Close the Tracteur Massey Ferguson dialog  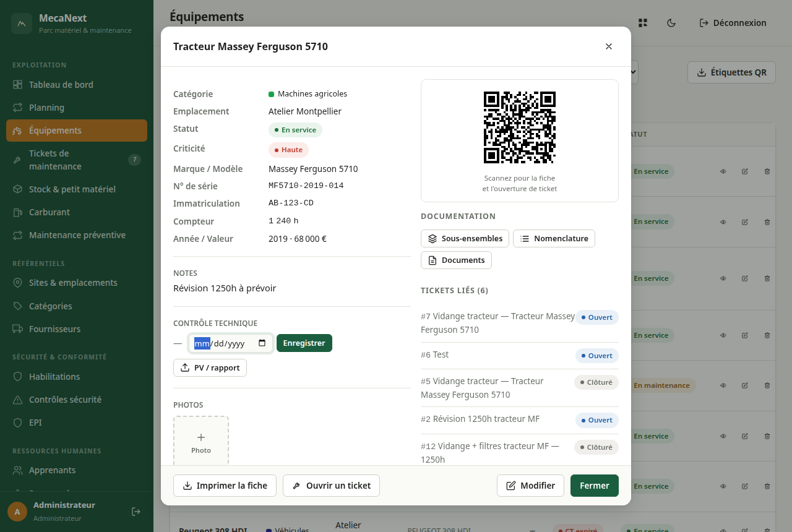pyautogui.click(x=609, y=46)
